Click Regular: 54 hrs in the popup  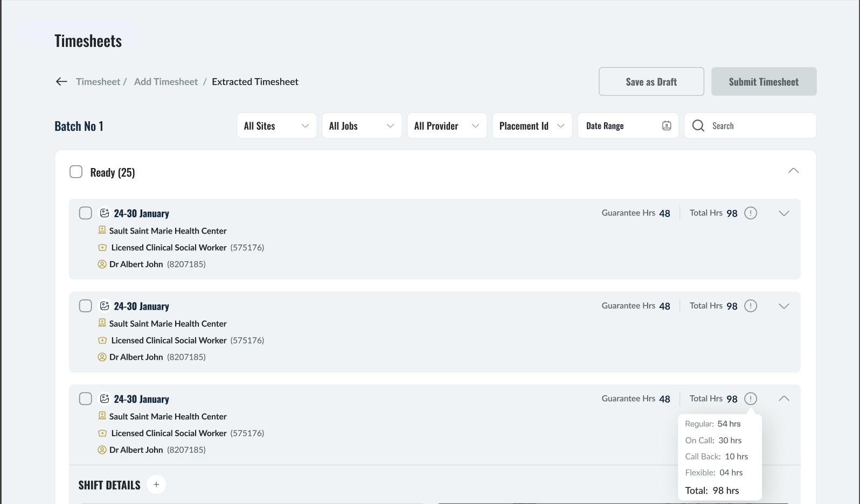pyautogui.click(x=713, y=424)
